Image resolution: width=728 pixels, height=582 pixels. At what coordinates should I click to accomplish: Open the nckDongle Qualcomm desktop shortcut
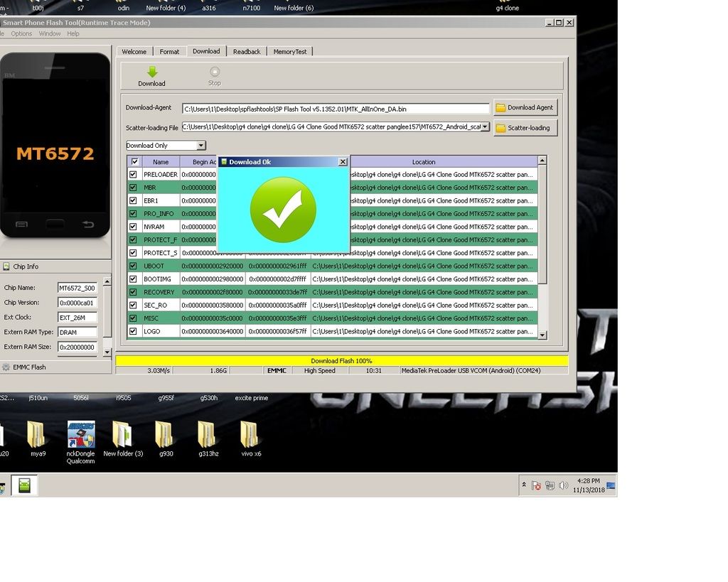click(81, 434)
